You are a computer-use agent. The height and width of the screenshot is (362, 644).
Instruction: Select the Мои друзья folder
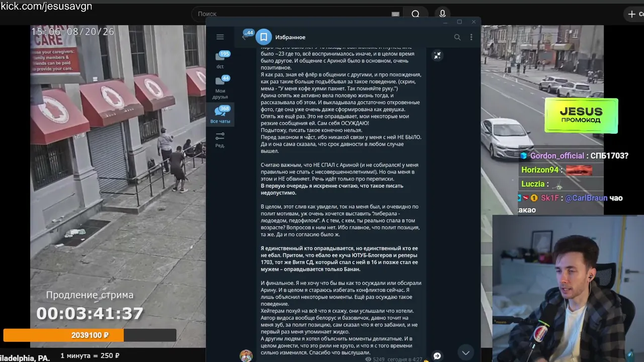[x=220, y=87]
